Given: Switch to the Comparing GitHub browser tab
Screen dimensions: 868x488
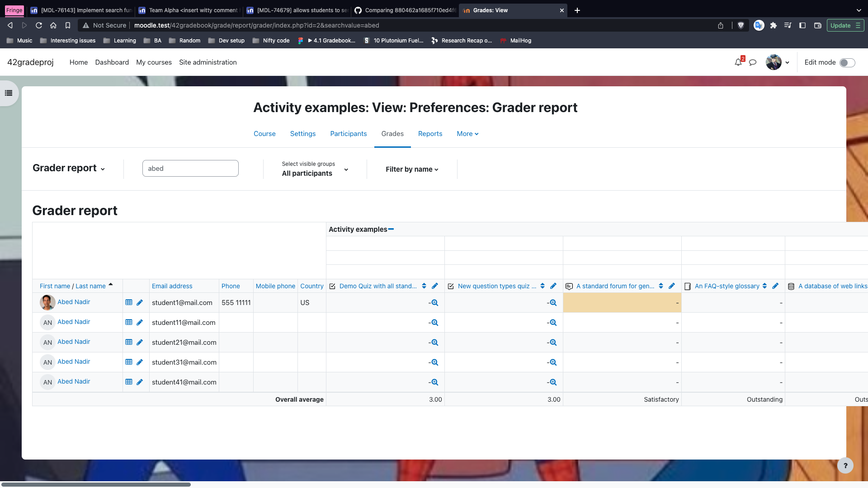Looking at the screenshot, I should [x=406, y=10].
